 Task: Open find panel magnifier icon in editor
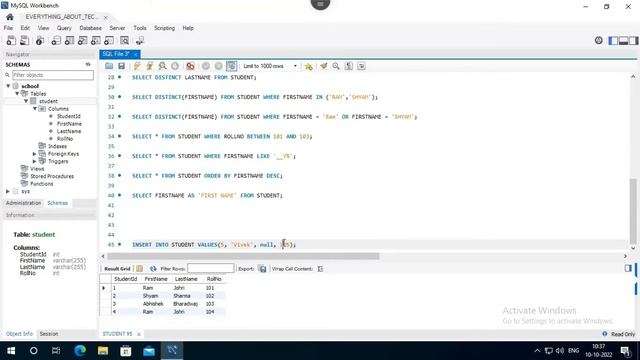coord(336,66)
